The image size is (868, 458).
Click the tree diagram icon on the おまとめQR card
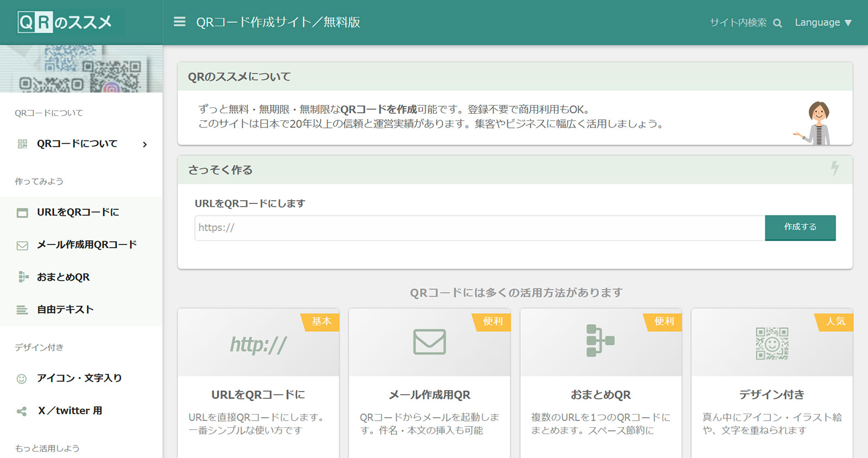click(x=601, y=341)
